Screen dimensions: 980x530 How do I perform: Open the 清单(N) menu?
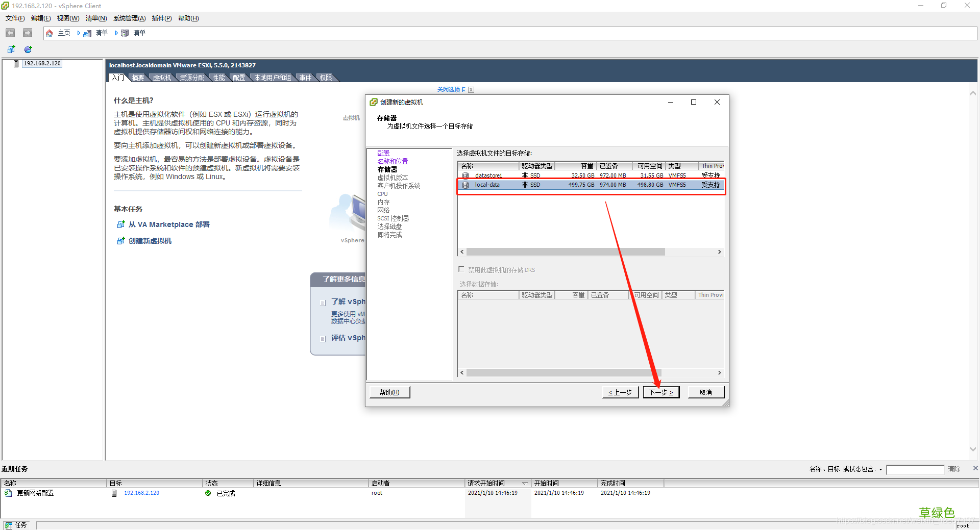point(96,18)
